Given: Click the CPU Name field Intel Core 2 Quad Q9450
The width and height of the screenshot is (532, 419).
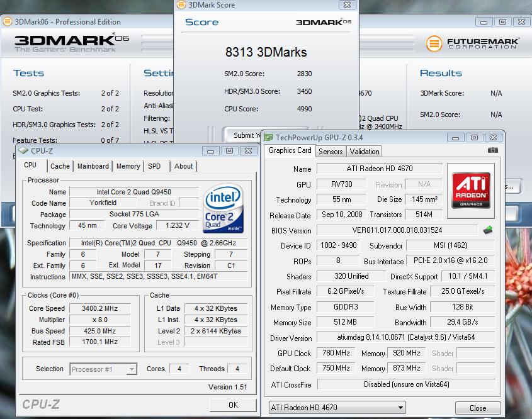Looking at the screenshot, I should click(134, 192).
